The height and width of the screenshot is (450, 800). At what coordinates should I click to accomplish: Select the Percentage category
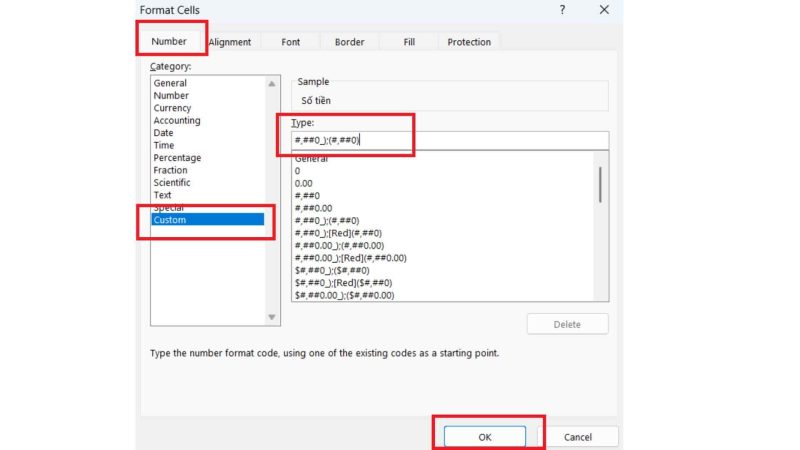coord(208,158)
